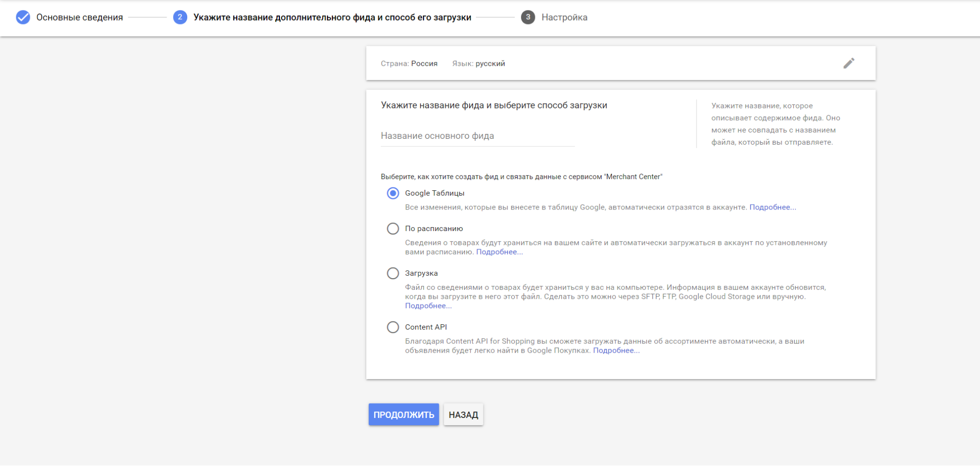Click the ПРОДОЛЖИТЬ button
The width and height of the screenshot is (980, 466).
(403, 414)
